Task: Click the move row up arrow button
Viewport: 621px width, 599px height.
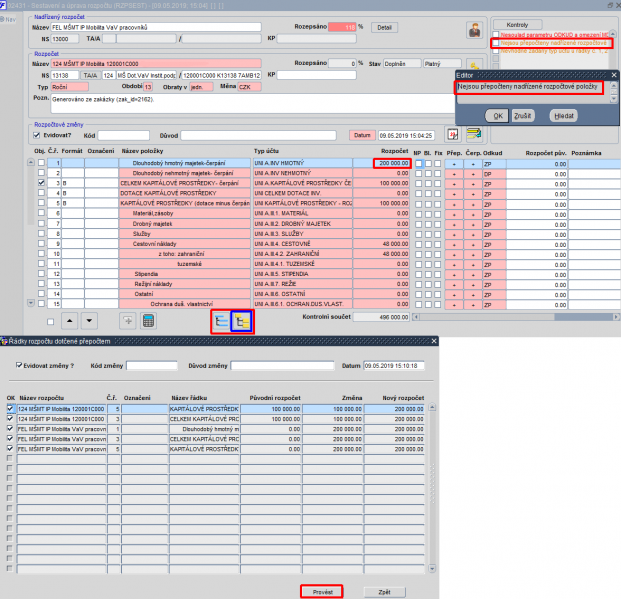Action: (x=70, y=321)
